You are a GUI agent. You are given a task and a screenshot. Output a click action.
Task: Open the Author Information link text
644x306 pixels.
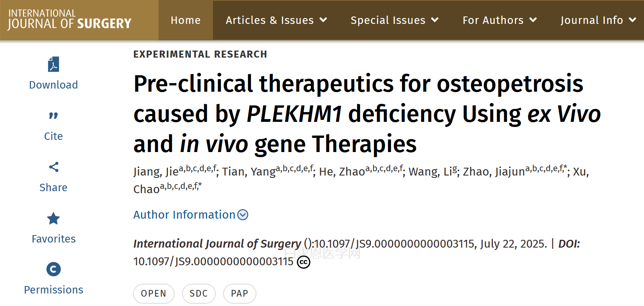(x=184, y=215)
